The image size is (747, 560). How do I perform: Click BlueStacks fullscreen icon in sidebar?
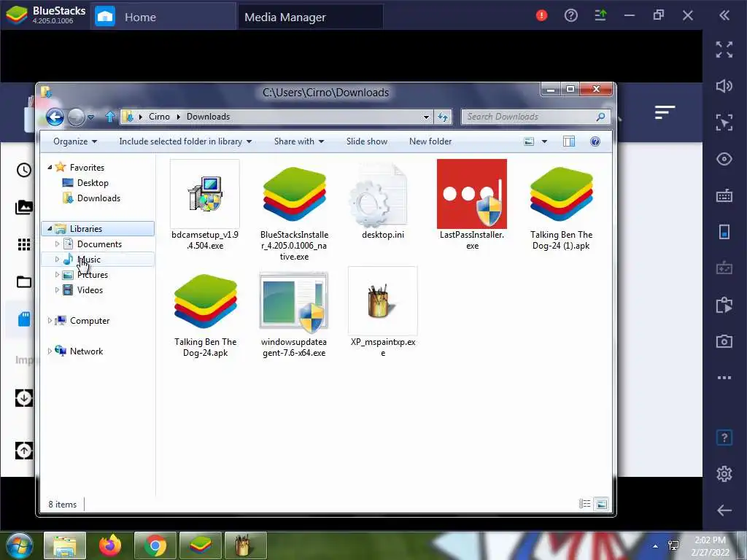point(724,50)
